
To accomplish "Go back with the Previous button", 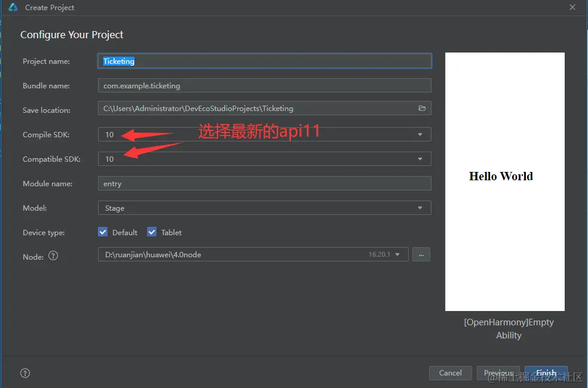I will [x=498, y=373].
